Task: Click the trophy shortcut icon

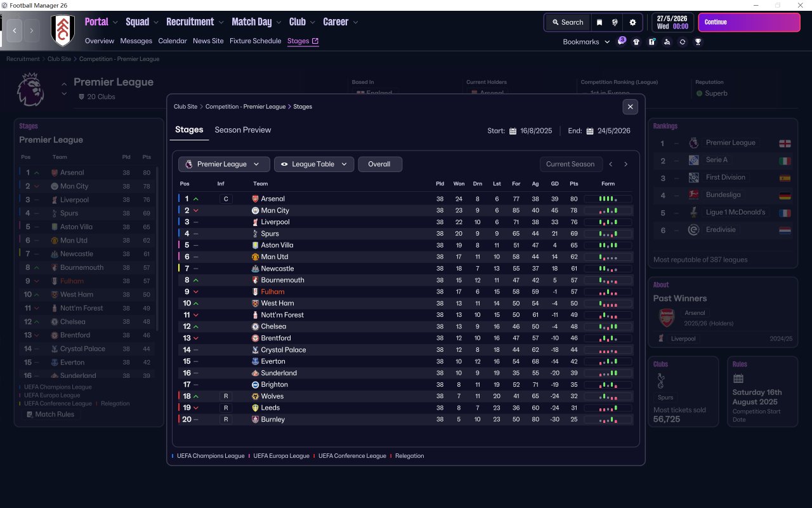Action: pyautogui.click(x=698, y=42)
